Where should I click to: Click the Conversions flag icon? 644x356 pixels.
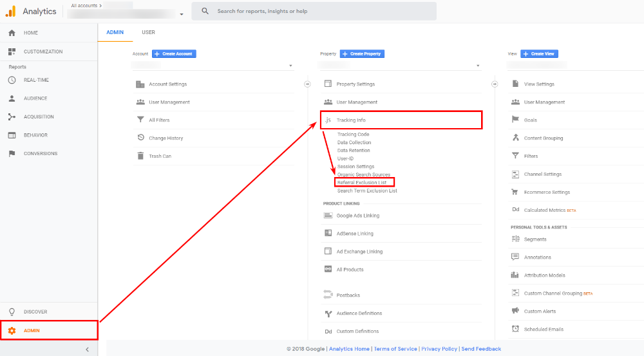click(x=12, y=154)
